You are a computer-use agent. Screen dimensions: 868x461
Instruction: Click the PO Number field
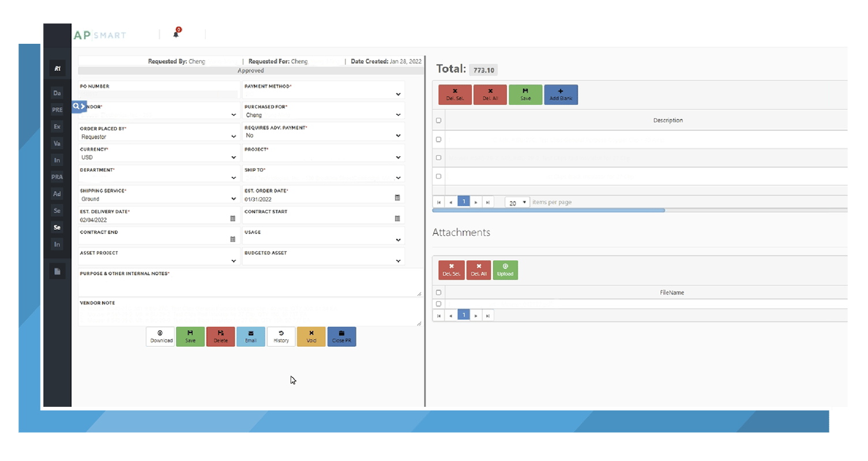(x=159, y=94)
